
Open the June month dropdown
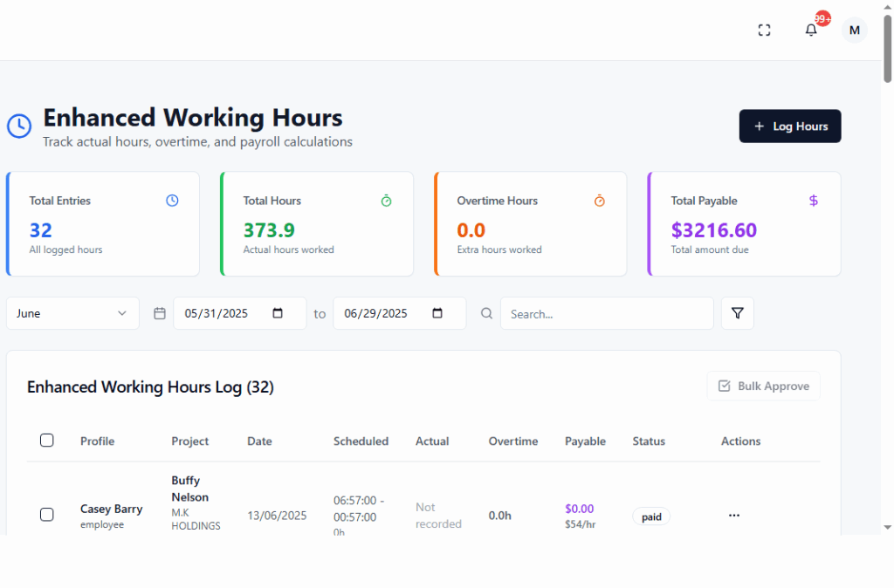click(x=72, y=312)
